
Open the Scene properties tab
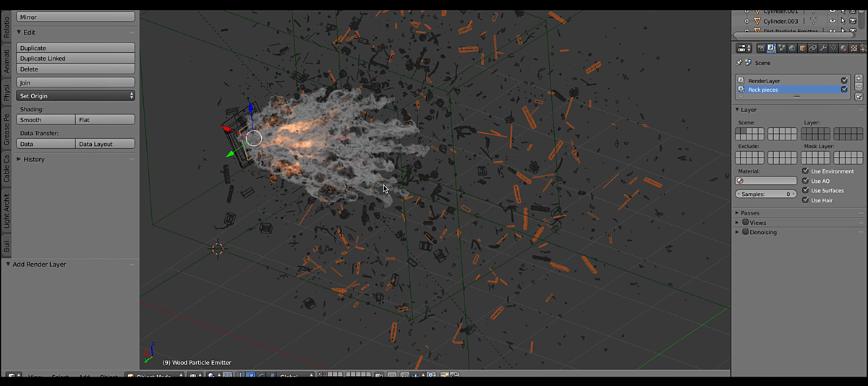pos(782,48)
